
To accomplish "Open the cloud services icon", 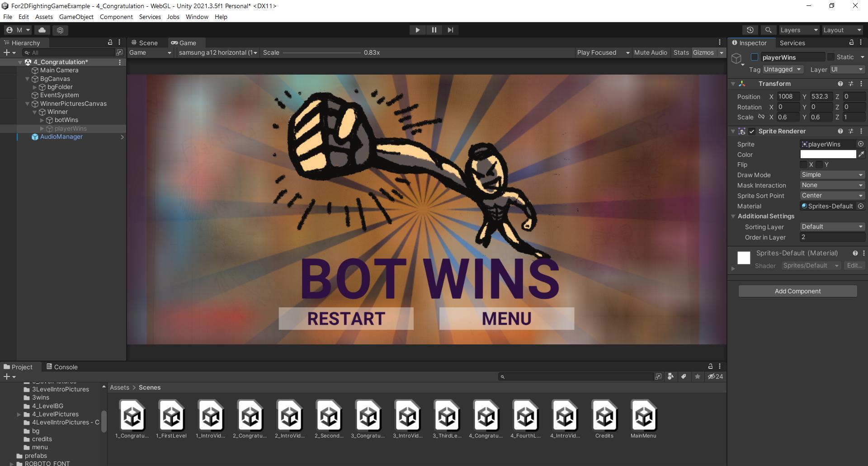I will 42,30.
